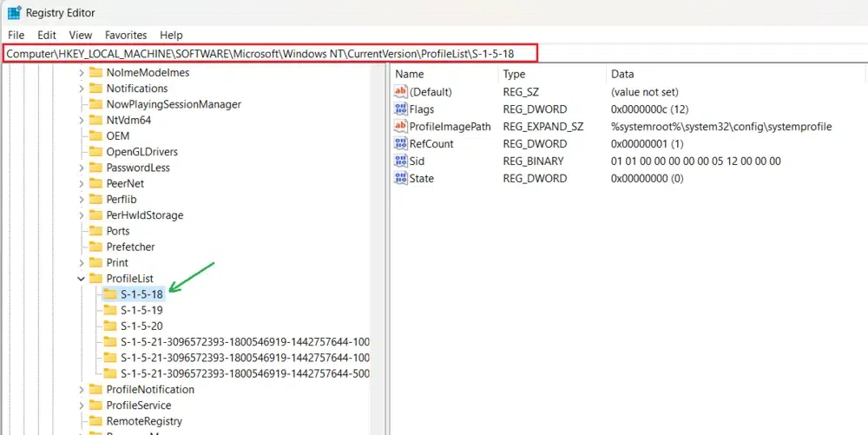Screen dimensions: 868x435
Task: Select the Notifications folder icon
Action: (x=95, y=89)
